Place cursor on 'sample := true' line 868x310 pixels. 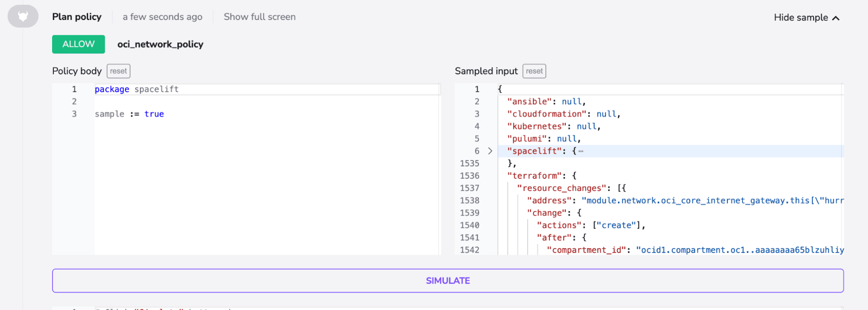(129, 114)
